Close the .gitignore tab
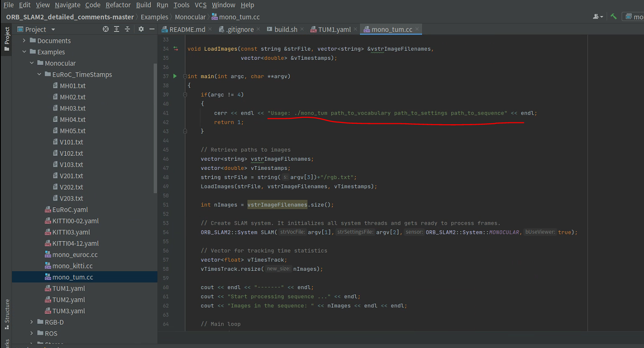The image size is (644, 348). tap(258, 29)
